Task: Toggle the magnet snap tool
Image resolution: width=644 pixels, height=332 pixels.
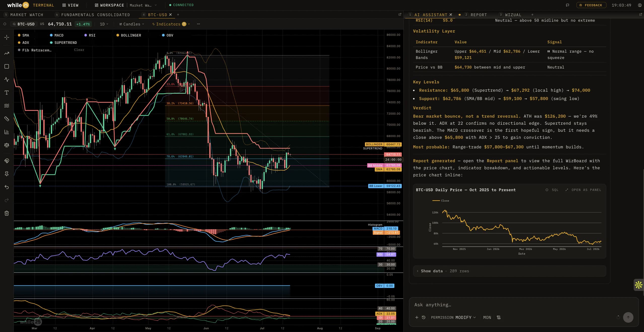Action: [7, 161]
